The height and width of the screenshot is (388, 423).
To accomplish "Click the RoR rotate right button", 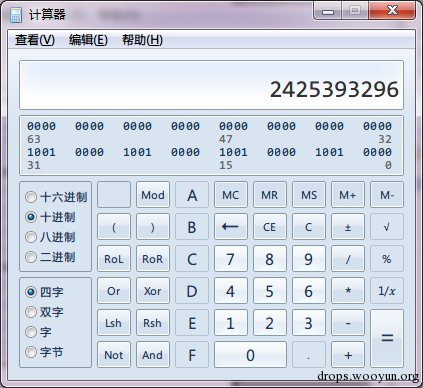I will coord(153,259).
